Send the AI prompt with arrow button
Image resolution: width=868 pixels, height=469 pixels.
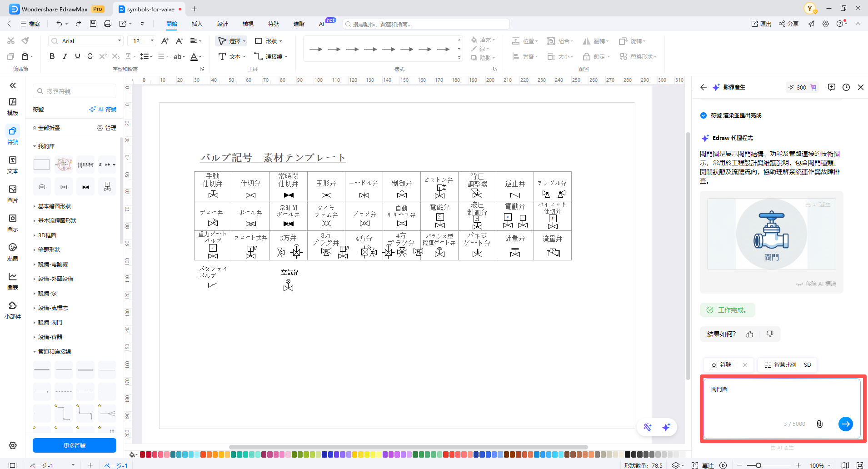tap(845, 424)
